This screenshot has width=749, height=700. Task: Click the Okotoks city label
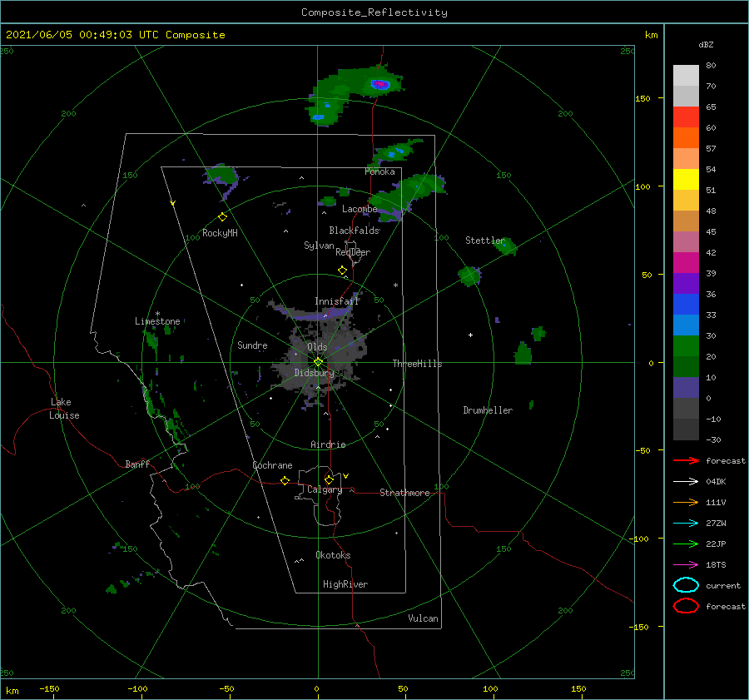tap(333, 555)
